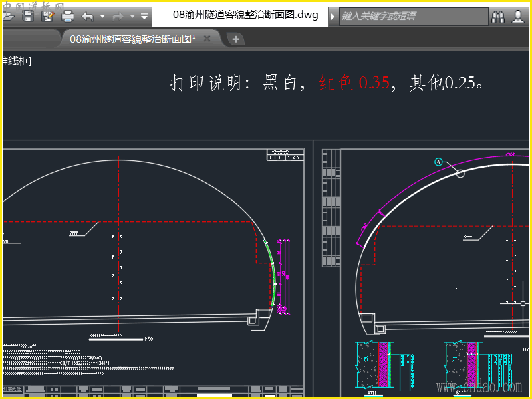Click the Open folder icon in toolbar

[8, 16]
